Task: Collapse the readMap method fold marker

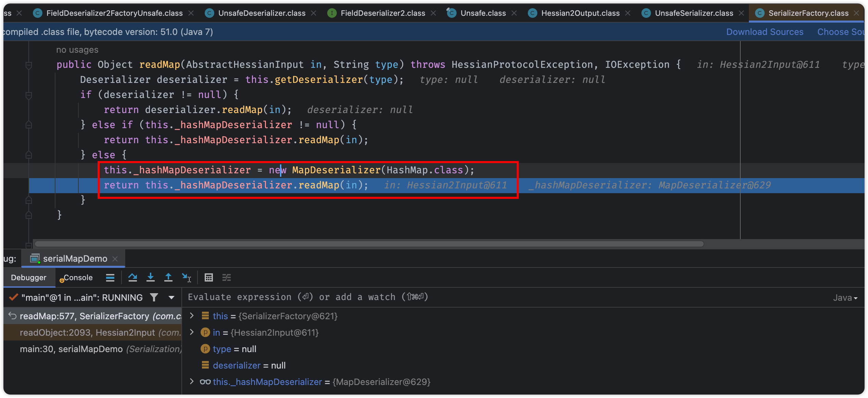Action: (29, 65)
